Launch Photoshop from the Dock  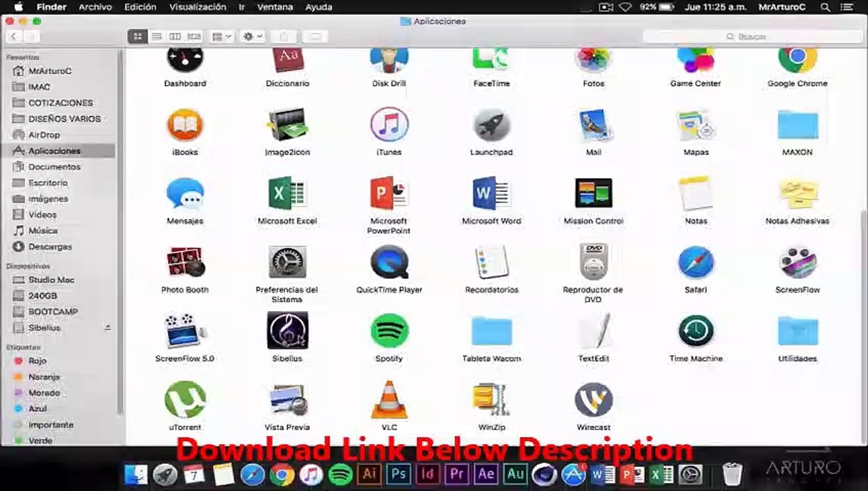(398, 474)
